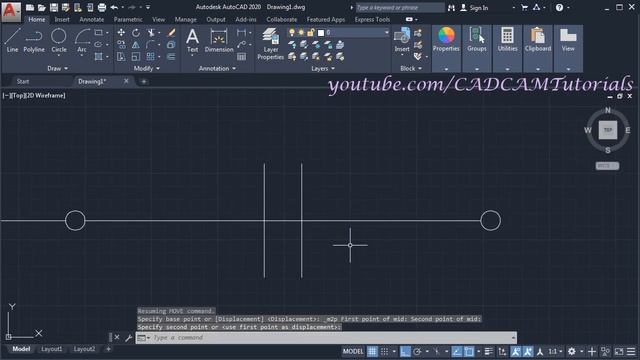Select the Polyline tool
Screen dimensions: 640x360
pos(34,40)
